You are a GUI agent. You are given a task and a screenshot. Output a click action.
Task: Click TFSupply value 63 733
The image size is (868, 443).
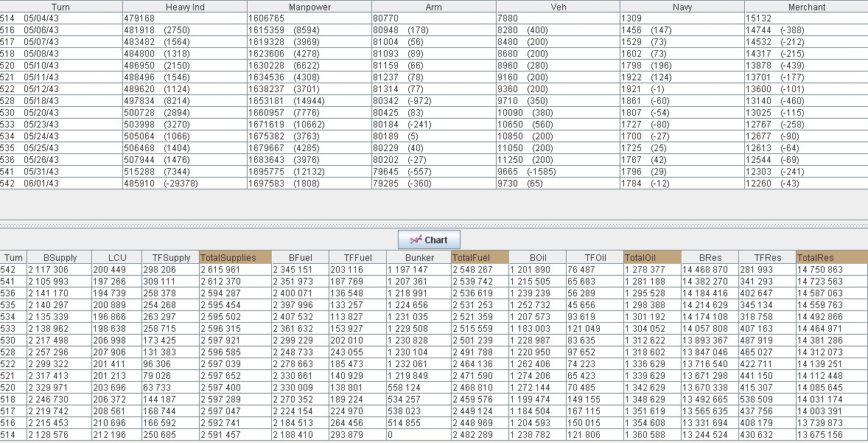point(170,388)
